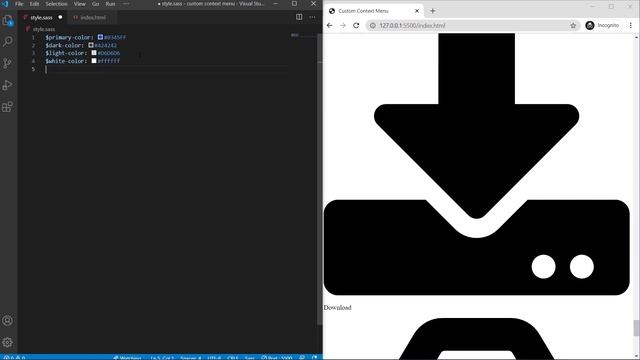
Task: Switch to the style.sass editor tab
Action: 41,17
